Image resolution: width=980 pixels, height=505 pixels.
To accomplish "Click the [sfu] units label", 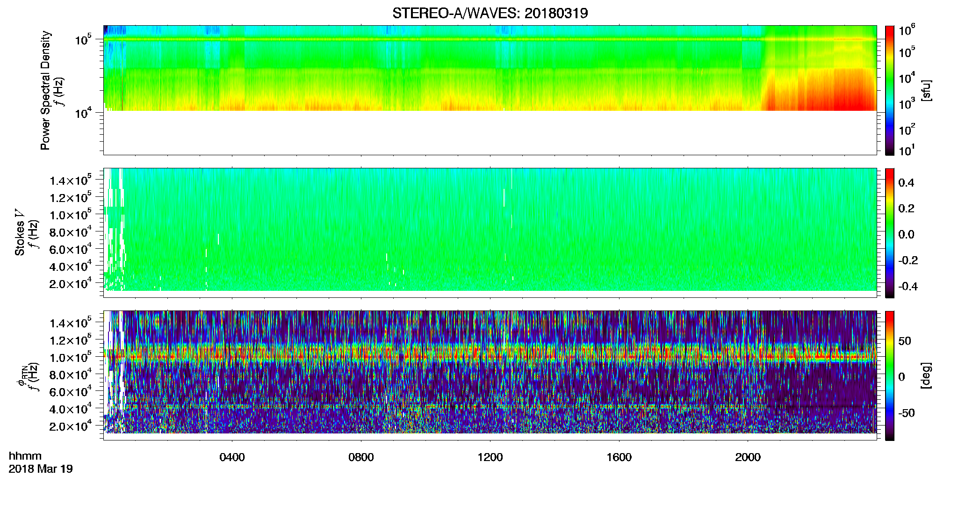I will (x=926, y=90).
